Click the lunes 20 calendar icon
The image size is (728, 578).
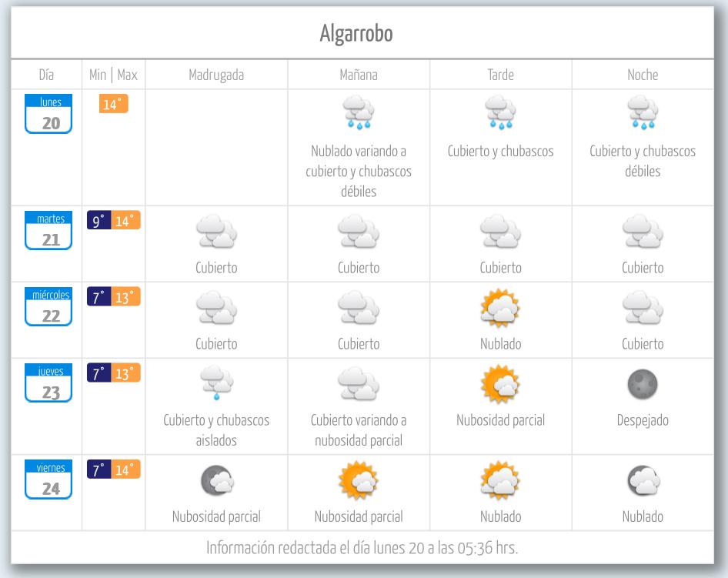point(48,114)
